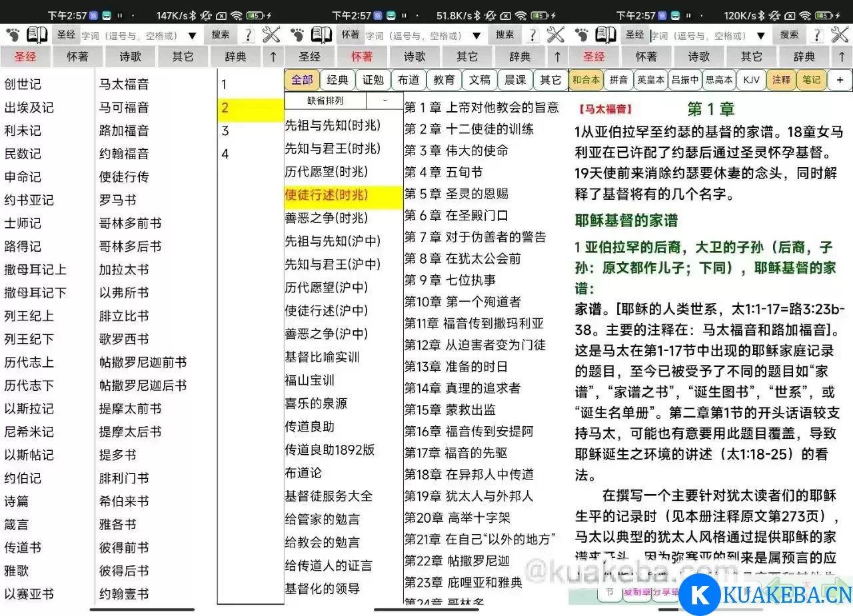Open the tools wrench icon on the middle screen
Screen dimensions: 853x616
tap(556, 35)
